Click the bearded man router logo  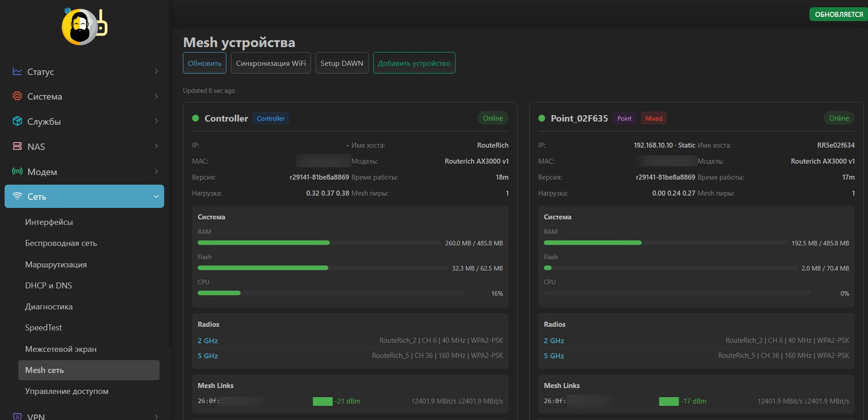[85, 27]
